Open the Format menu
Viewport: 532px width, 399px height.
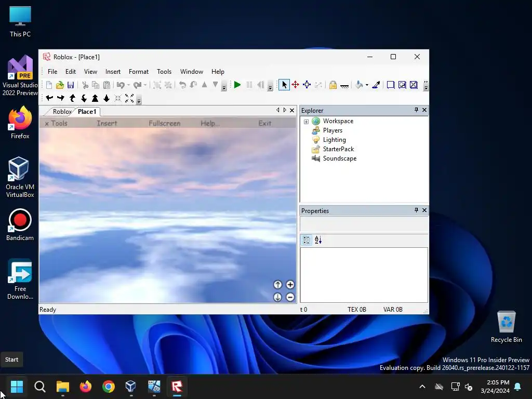139,72
